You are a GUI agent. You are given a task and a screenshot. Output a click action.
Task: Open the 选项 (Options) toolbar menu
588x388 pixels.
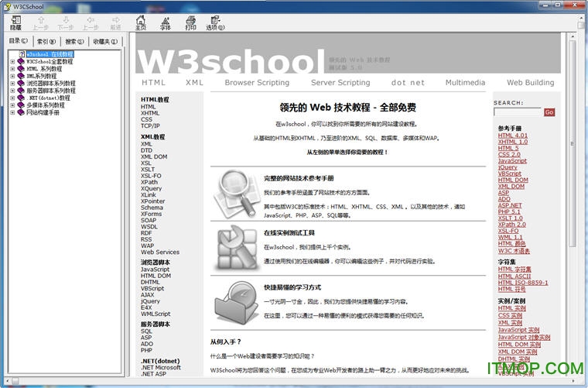point(215,22)
